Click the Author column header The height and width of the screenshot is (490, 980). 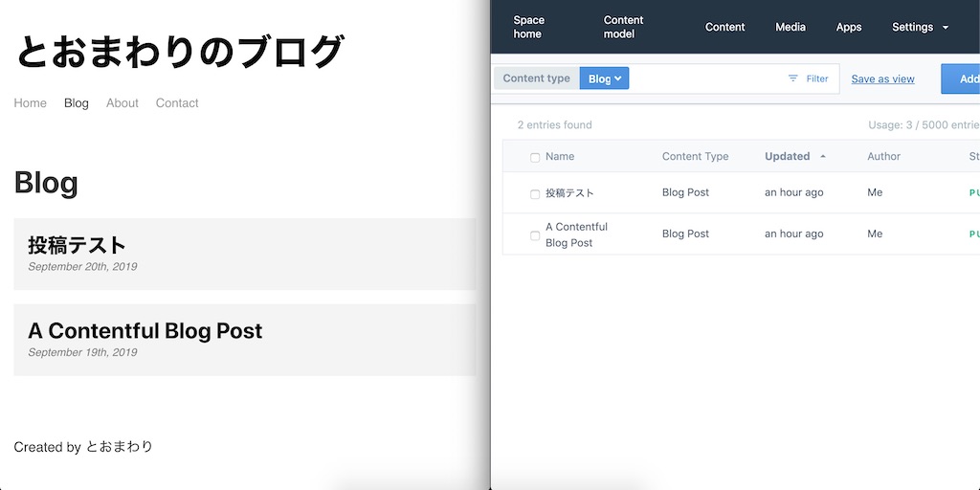click(x=883, y=156)
